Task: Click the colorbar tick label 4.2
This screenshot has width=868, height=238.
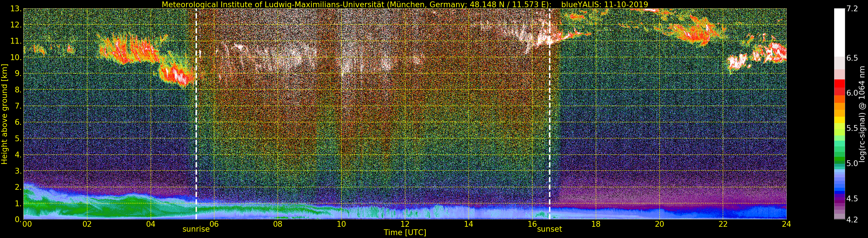Action: pos(852,220)
